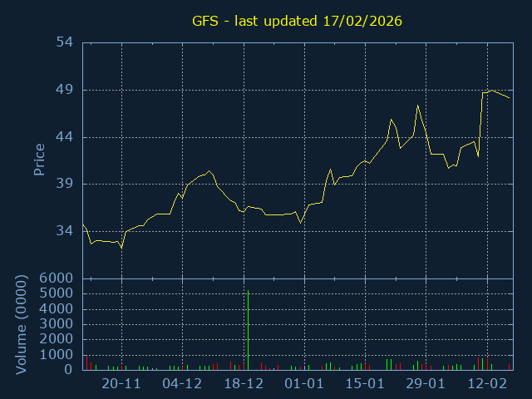532x399 pixels.
Task: Click the 'Volume (0000)' axis title
Action: pyautogui.click(x=21, y=325)
